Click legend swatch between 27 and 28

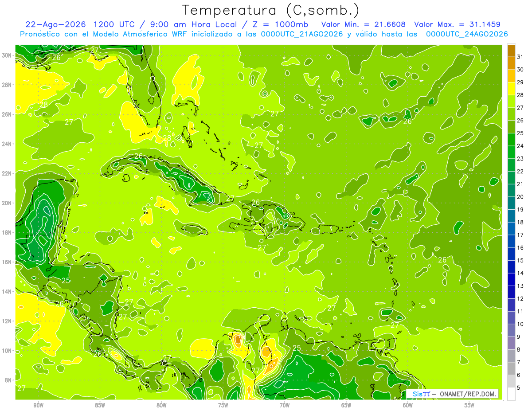pyautogui.click(x=512, y=102)
